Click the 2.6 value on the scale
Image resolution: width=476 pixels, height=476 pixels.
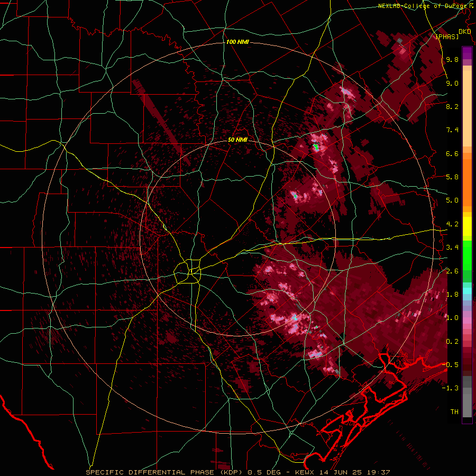[x=452, y=271]
